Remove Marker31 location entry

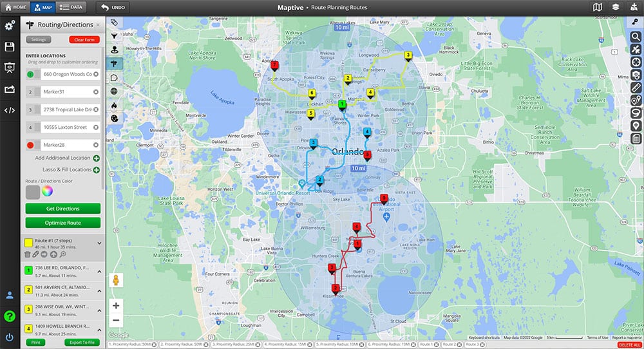[96, 92]
